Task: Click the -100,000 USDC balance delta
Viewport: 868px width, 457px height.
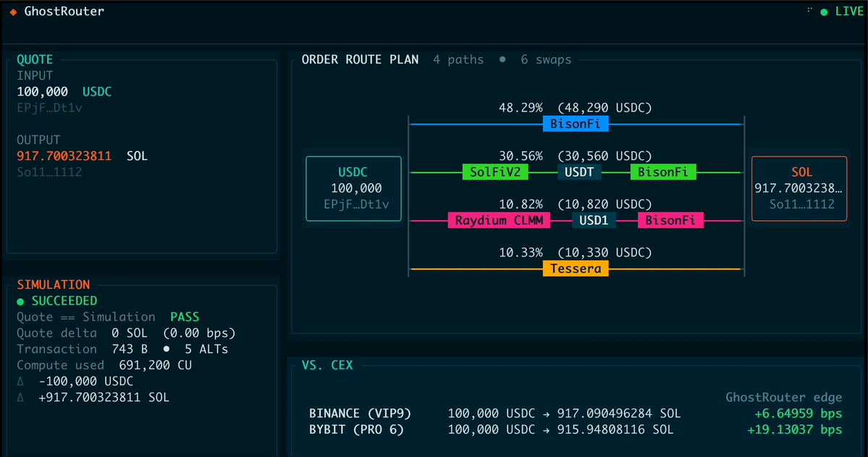Action: [86, 381]
